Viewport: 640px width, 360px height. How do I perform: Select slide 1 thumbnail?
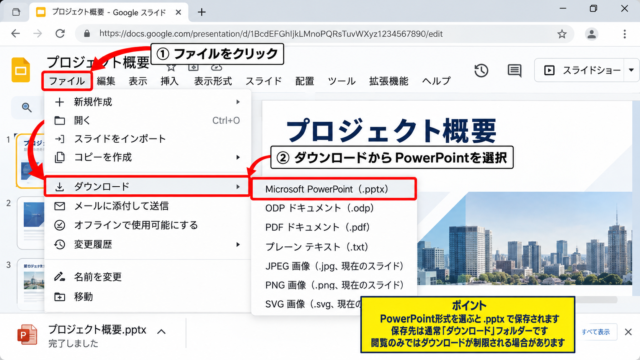pyautogui.click(x=31, y=161)
